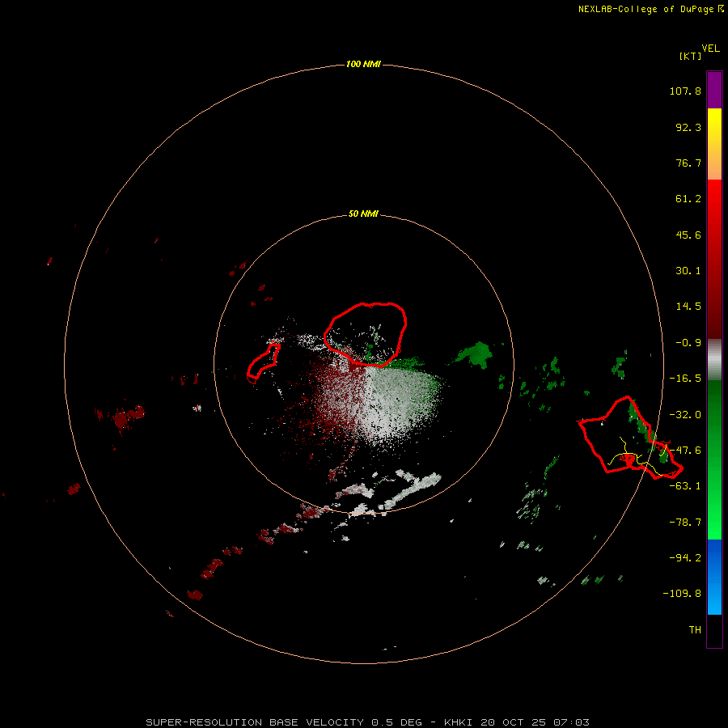Click the 76.7 legend value

pyautogui.click(x=688, y=163)
